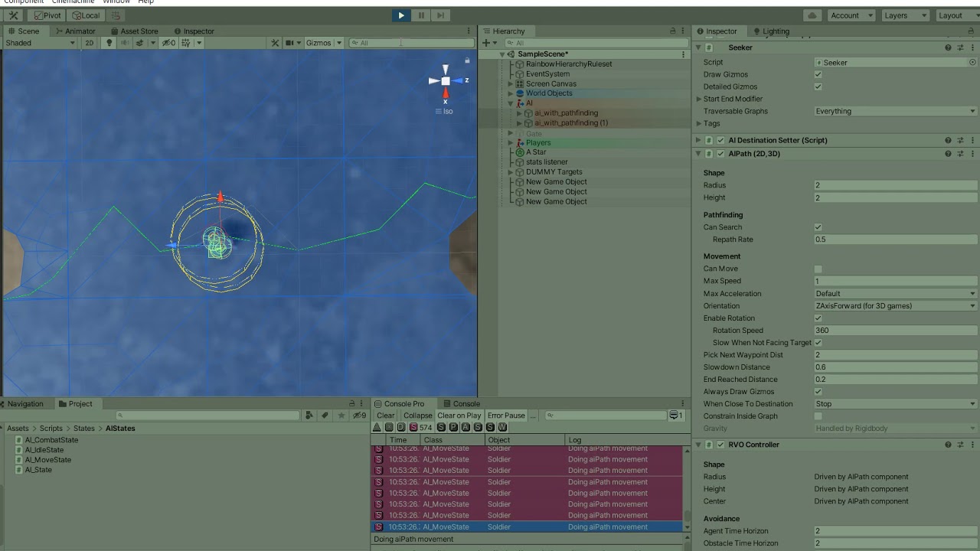Disable the AIPath component checkbox
980x551 pixels.
tap(720, 154)
